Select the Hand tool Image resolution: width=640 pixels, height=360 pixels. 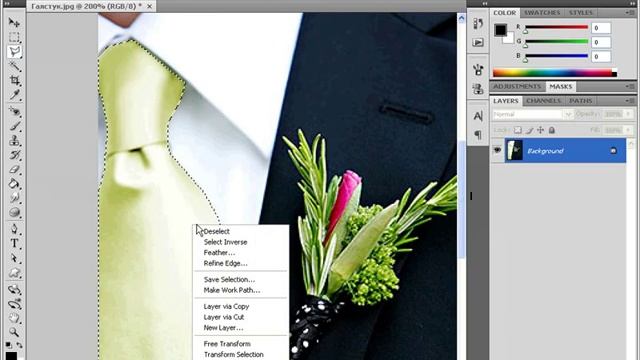[x=14, y=318]
